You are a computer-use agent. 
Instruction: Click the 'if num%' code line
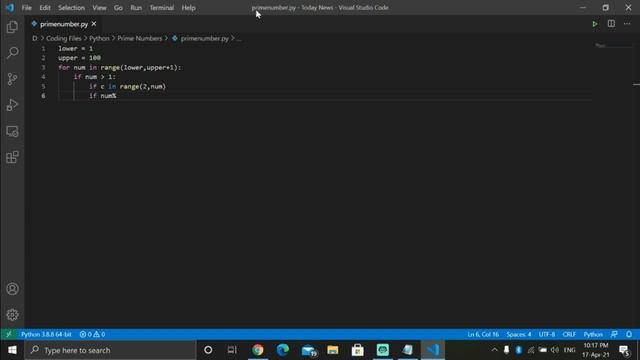click(103, 96)
